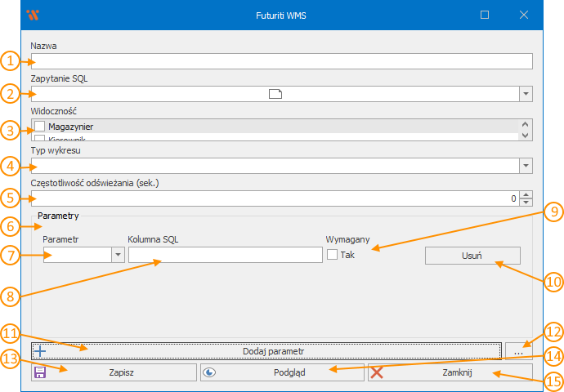Click the plus icon on Dodaj parametr
Viewport: 564px width, 392px height.
[40, 350]
